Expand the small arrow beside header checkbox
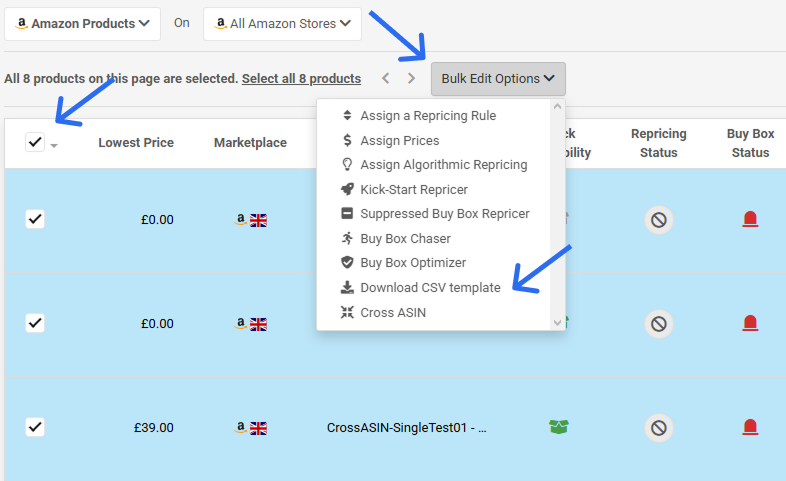786x481 pixels. pyautogui.click(x=54, y=146)
